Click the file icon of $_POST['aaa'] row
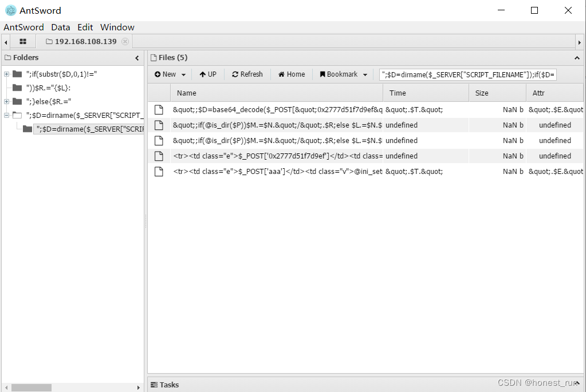 coord(159,171)
